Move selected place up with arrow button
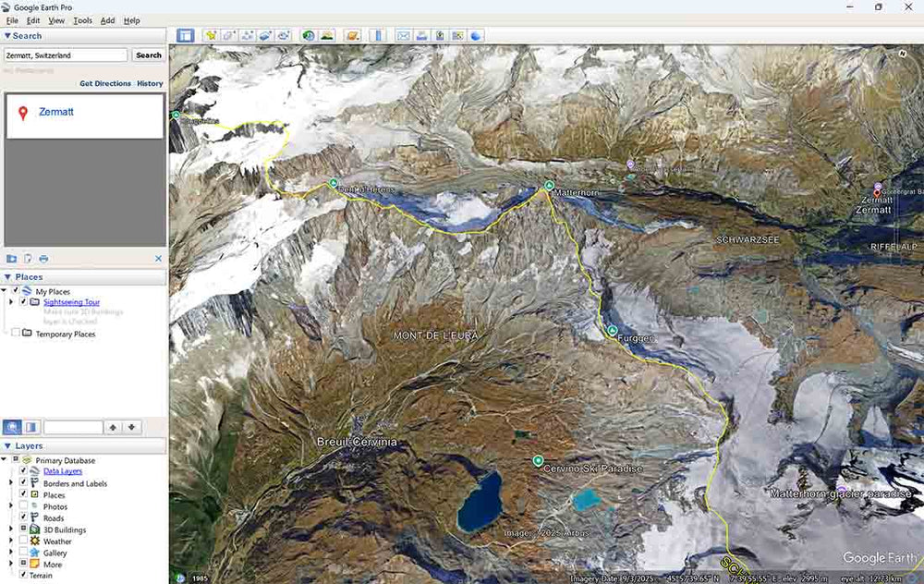This screenshot has width=924, height=584. pyautogui.click(x=113, y=427)
